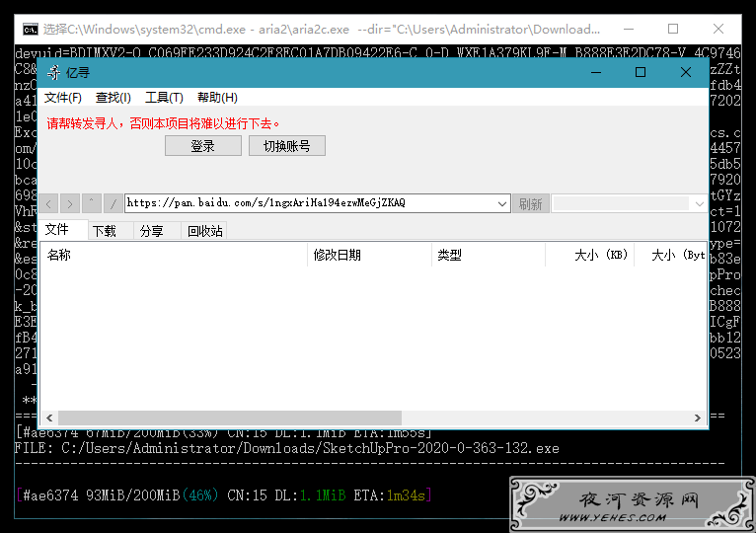Viewport: 756px width, 533px height.
Task: Click the 46% progress text in cmd
Action: coord(200,495)
